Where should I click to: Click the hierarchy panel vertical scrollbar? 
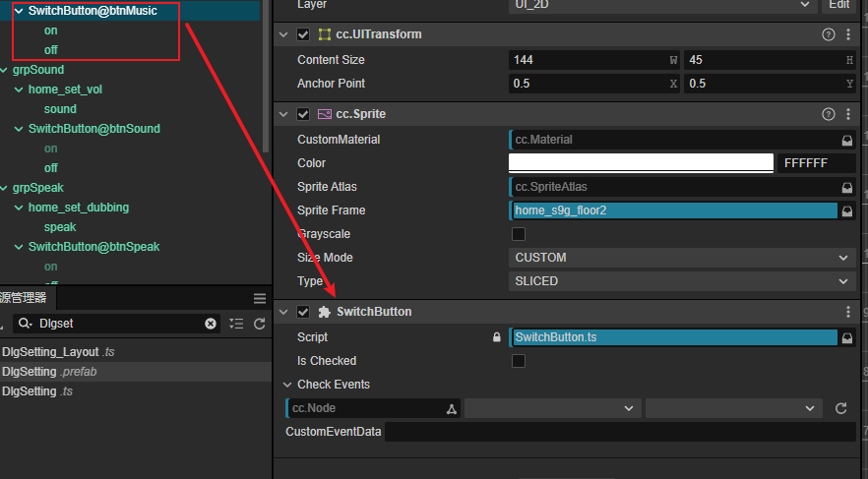click(266, 77)
